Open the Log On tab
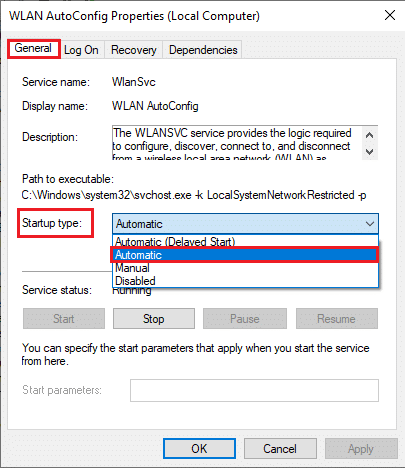Viewport: 405px width, 468px height. (x=81, y=50)
